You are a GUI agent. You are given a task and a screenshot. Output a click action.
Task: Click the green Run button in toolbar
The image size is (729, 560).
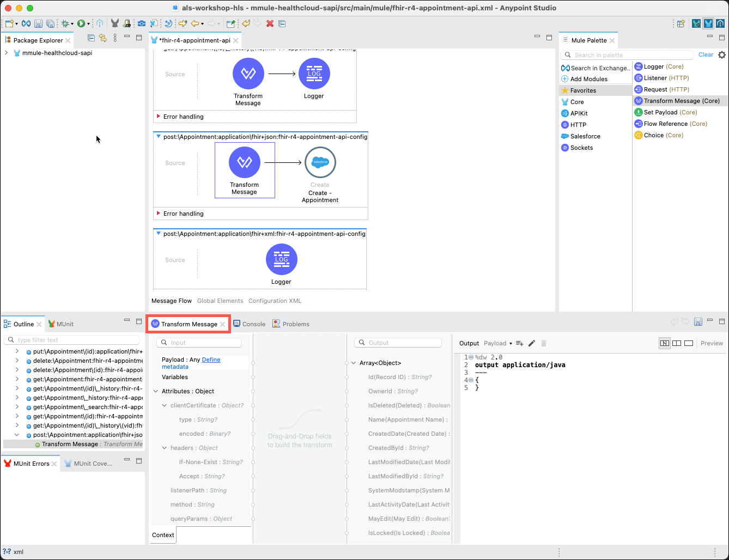click(81, 23)
